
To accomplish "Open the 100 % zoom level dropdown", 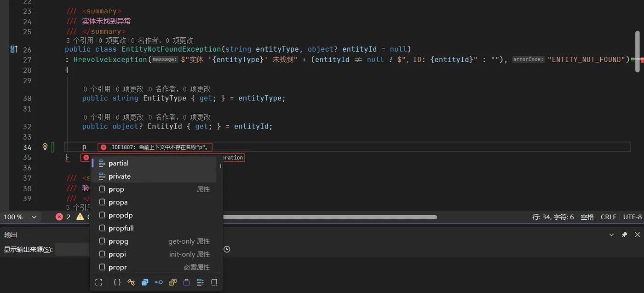I will 21,217.
